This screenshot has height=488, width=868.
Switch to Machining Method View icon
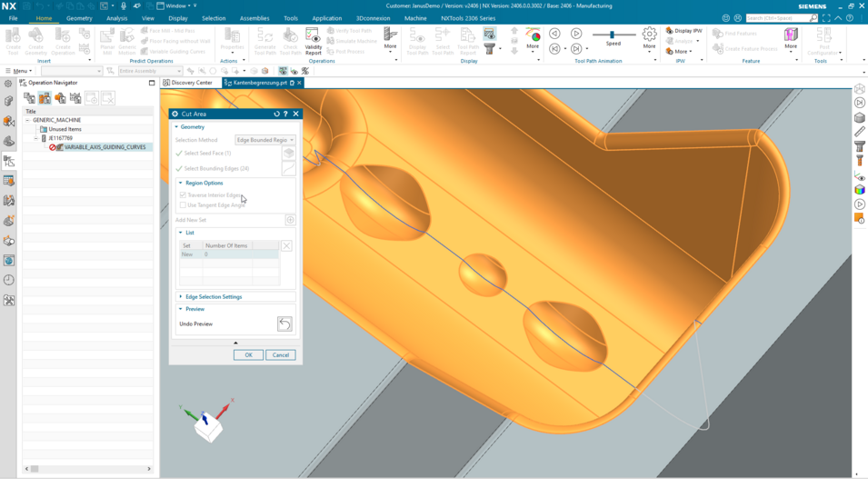click(75, 98)
